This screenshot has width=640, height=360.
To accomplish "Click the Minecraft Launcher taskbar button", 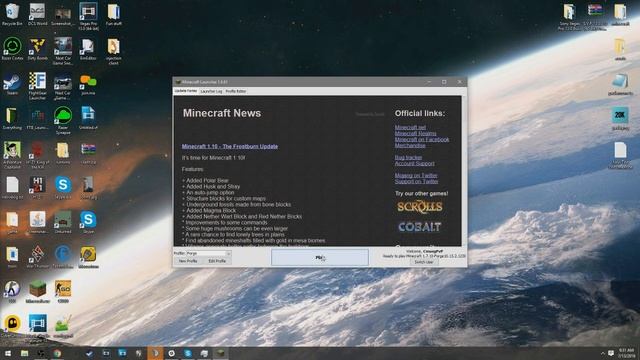I will click(x=220, y=353).
